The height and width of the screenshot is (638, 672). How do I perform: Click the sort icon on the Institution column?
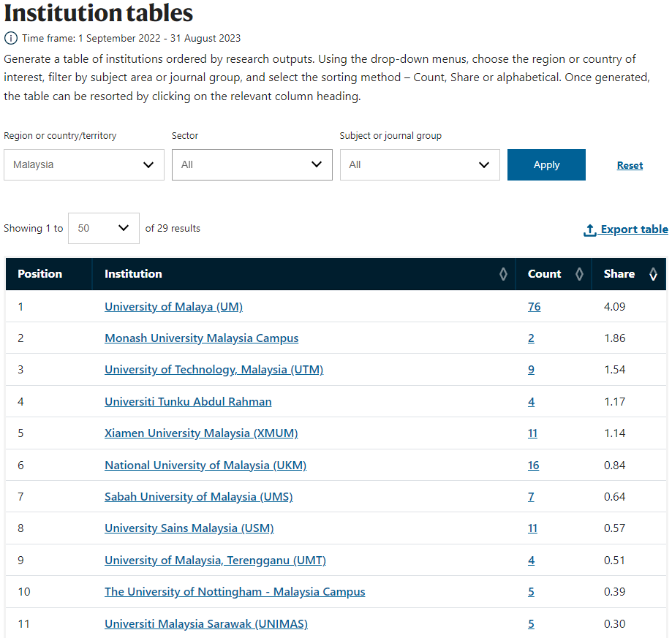(x=503, y=274)
